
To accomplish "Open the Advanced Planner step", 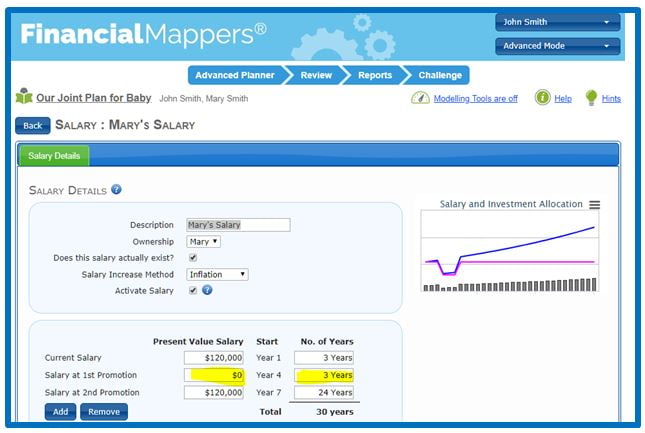I will 237,75.
